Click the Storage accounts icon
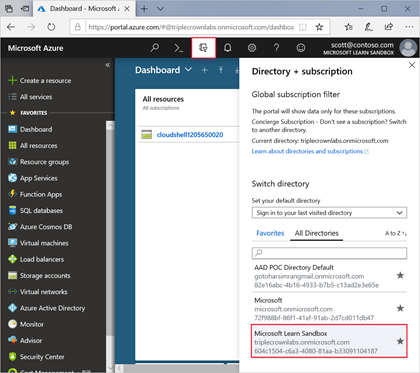This screenshot has width=420, height=373. coord(12,276)
